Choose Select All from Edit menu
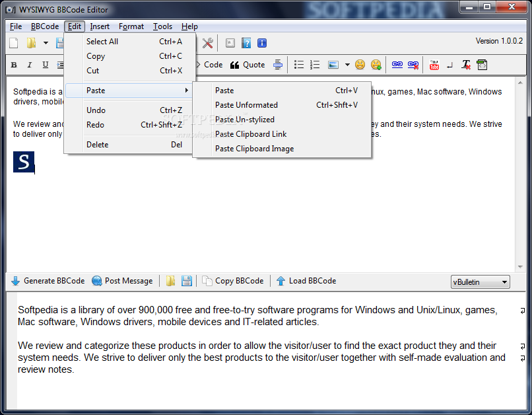Image resolution: width=532 pixels, height=415 pixels. [x=130, y=42]
